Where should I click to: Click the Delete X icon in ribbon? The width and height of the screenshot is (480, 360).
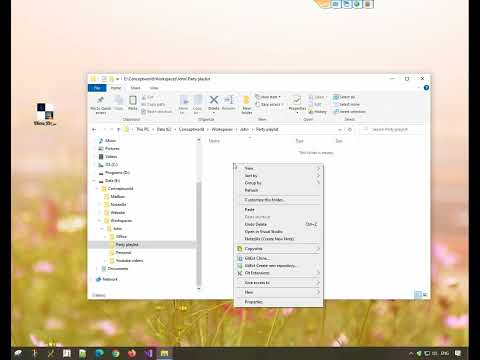pos(214,100)
